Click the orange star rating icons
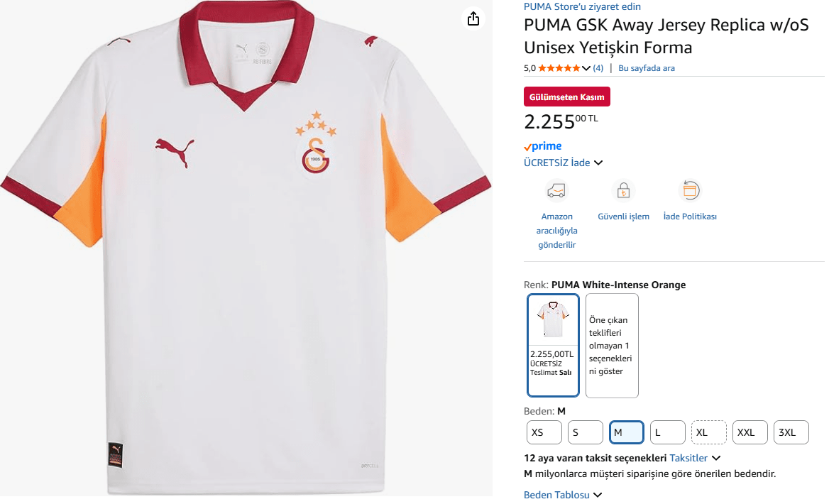This screenshot has height=504, width=829. pyautogui.click(x=559, y=68)
